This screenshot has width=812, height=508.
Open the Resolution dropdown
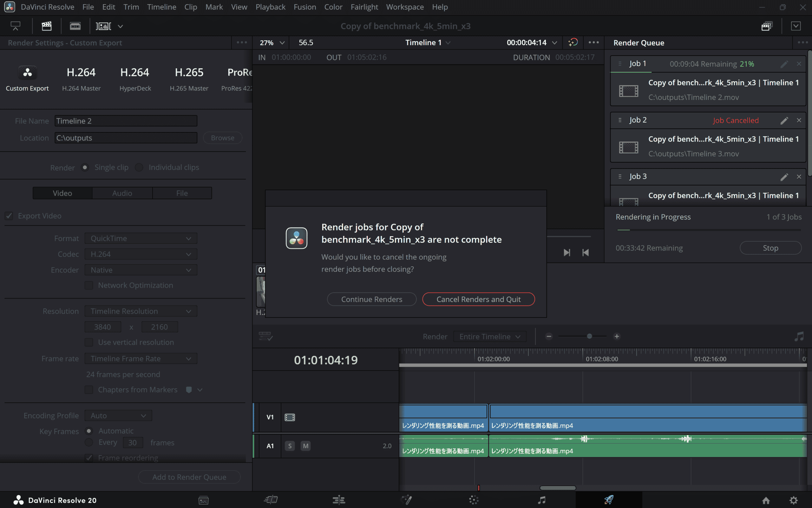[141, 311]
